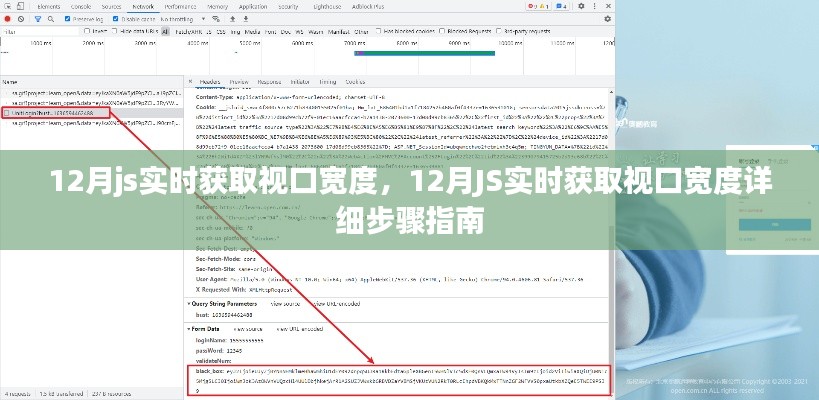Viewport: 819px width, 400px height.
Task: Open the network search magnifier
Action: coord(51,19)
